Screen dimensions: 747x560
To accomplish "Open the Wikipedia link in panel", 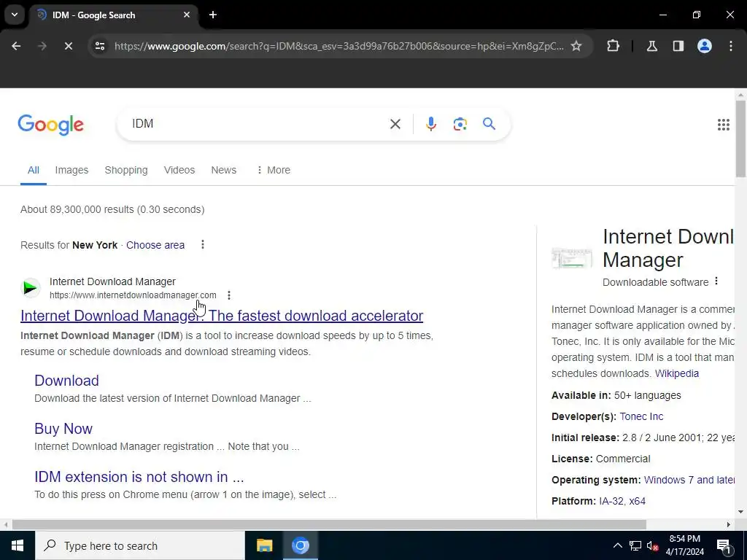I will coord(677,373).
